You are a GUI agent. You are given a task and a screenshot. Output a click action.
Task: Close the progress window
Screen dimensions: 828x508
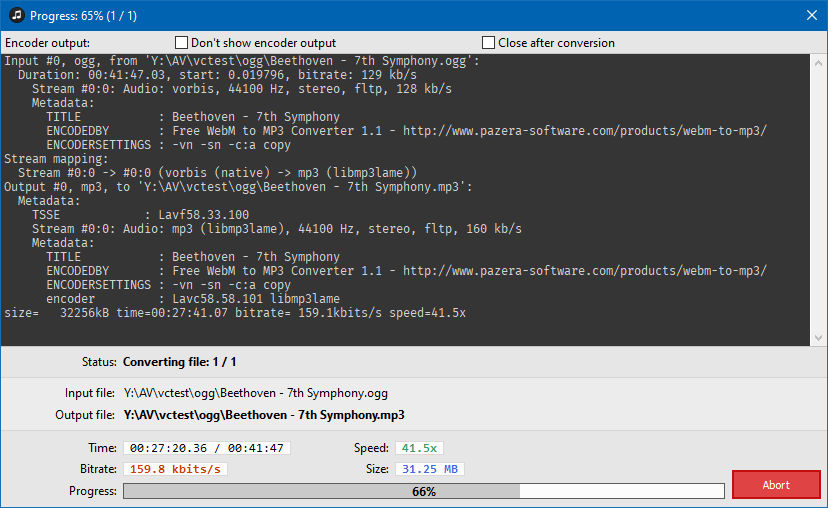[x=812, y=15]
